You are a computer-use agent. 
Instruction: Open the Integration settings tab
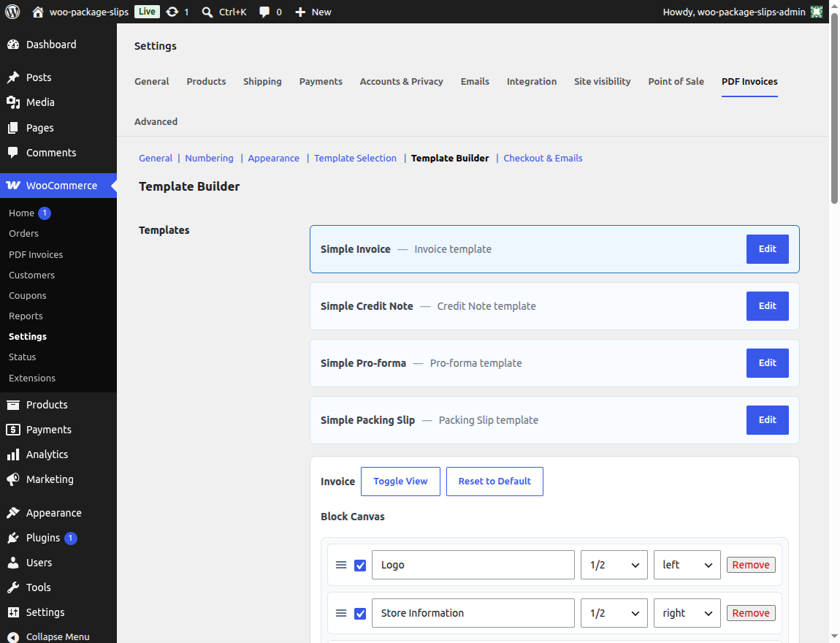[532, 81]
